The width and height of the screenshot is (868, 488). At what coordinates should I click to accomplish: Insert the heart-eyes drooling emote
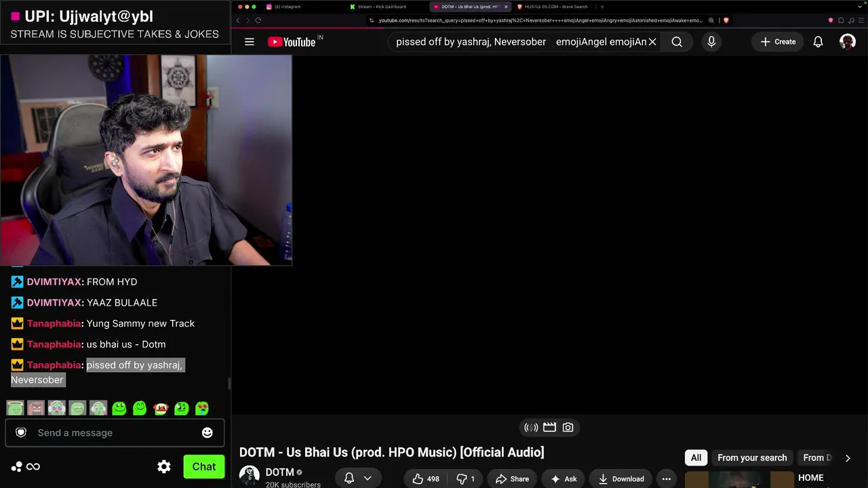pos(202,408)
